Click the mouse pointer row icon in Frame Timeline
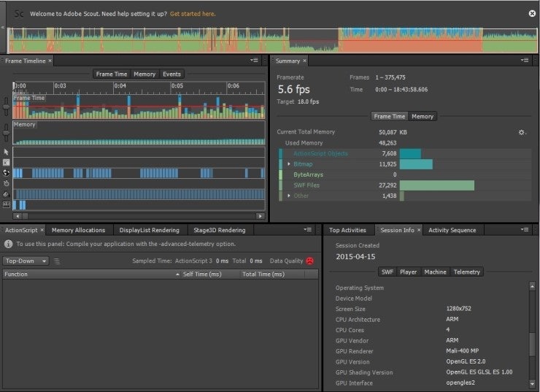This screenshot has width=540, height=392. (x=7, y=152)
